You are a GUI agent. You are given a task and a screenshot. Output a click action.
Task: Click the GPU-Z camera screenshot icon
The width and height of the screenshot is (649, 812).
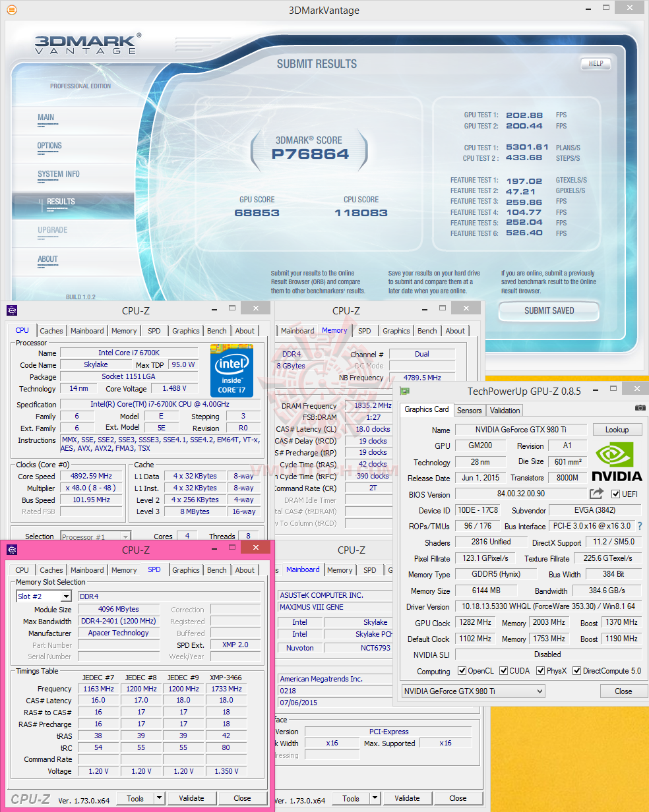point(640,408)
